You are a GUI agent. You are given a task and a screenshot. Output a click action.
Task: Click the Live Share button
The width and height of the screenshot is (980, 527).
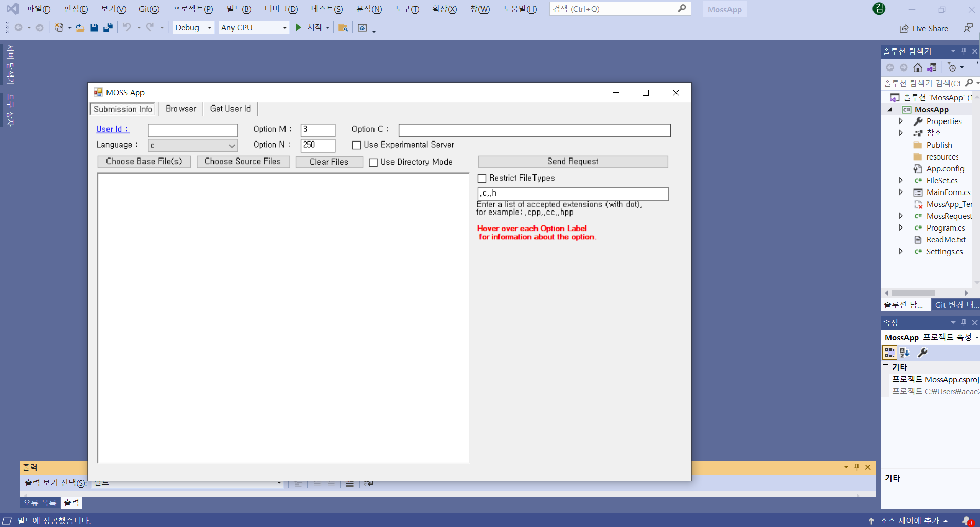[x=924, y=29]
